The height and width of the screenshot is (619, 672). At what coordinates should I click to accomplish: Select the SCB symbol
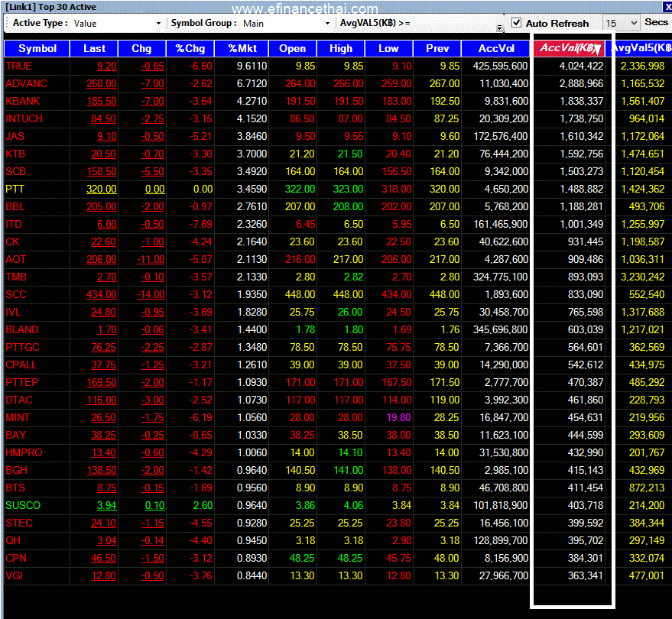[16, 171]
